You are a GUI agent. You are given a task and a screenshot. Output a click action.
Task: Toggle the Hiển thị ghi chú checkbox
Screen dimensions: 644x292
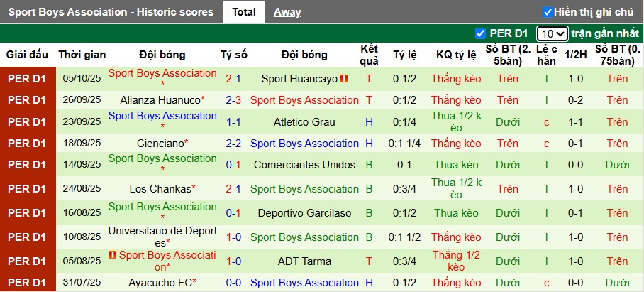pos(548,12)
